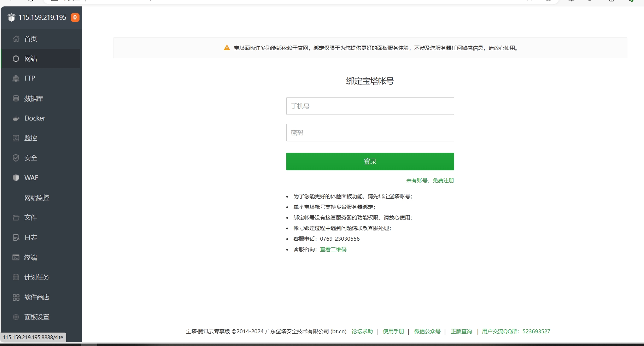Open 计划任务 in the sidebar
The width and height of the screenshot is (644, 346).
click(x=41, y=277)
